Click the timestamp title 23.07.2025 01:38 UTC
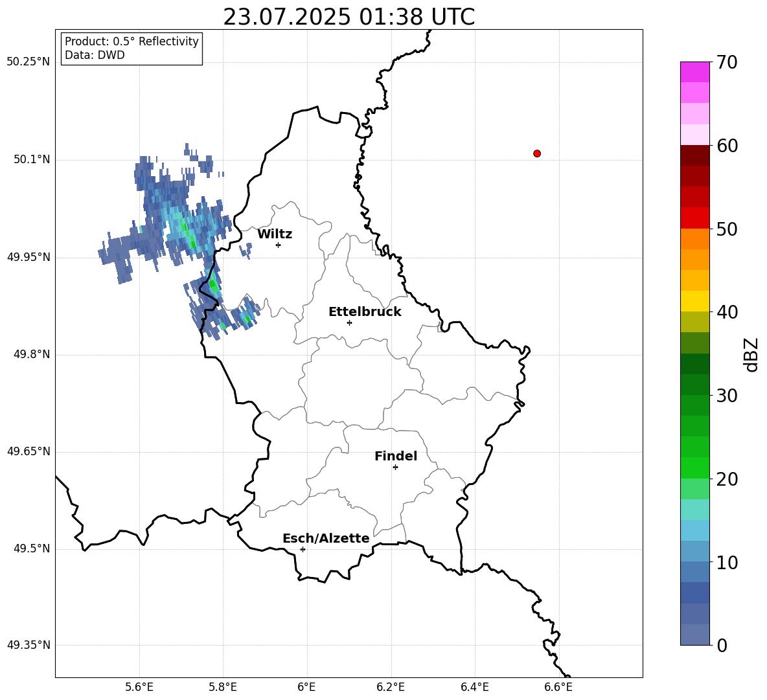 349,17
